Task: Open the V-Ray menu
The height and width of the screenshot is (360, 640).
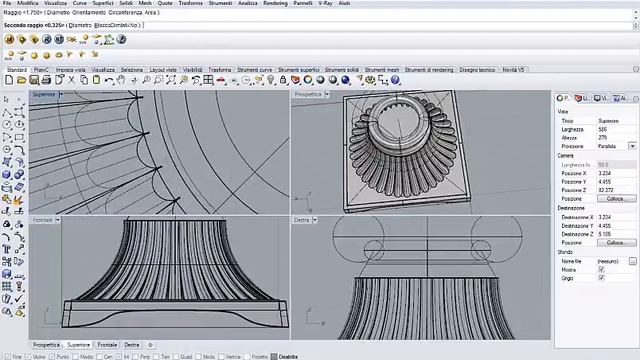Action: click(325, 3)
